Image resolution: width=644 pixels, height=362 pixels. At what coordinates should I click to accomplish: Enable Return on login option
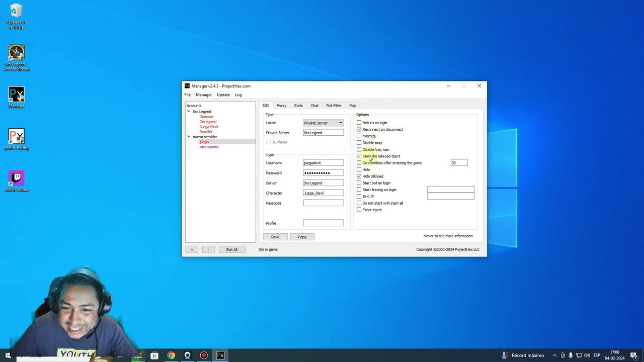359,123
